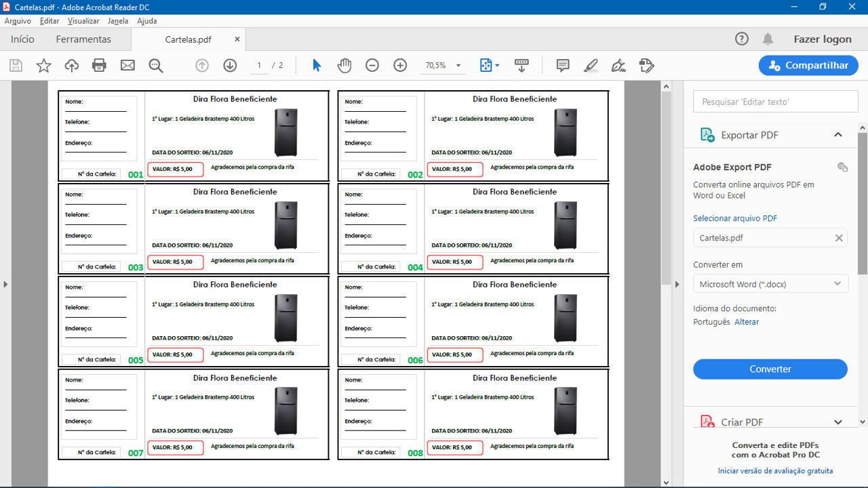Zoom out with minus button
This screenshot has width=868, height=488.
coord(372,65)
